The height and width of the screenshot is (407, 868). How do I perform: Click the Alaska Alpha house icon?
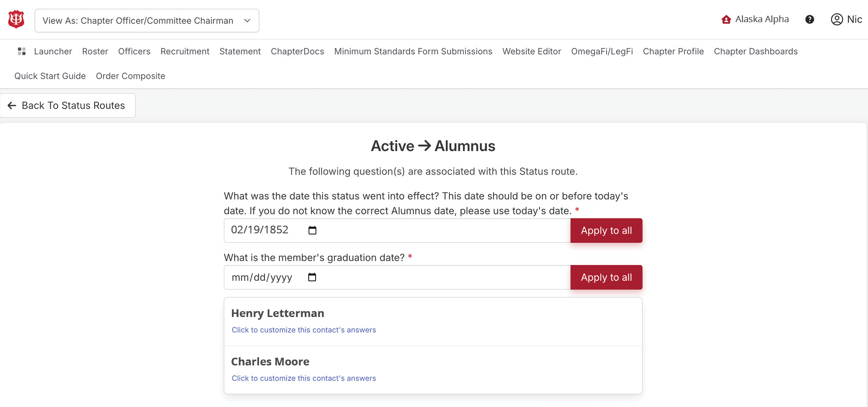(x=726, y=19)
